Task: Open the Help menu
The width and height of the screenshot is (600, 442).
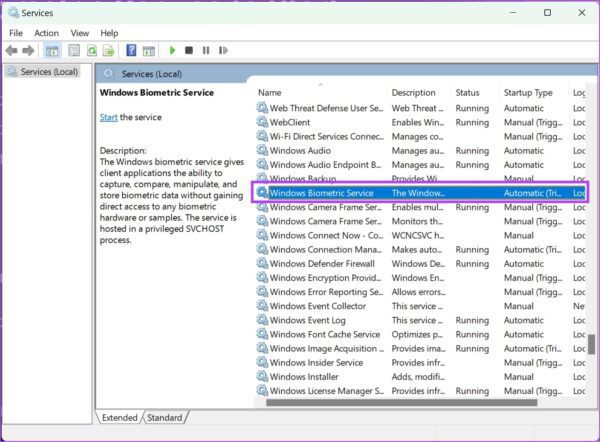Action: (x=109, y=33)
